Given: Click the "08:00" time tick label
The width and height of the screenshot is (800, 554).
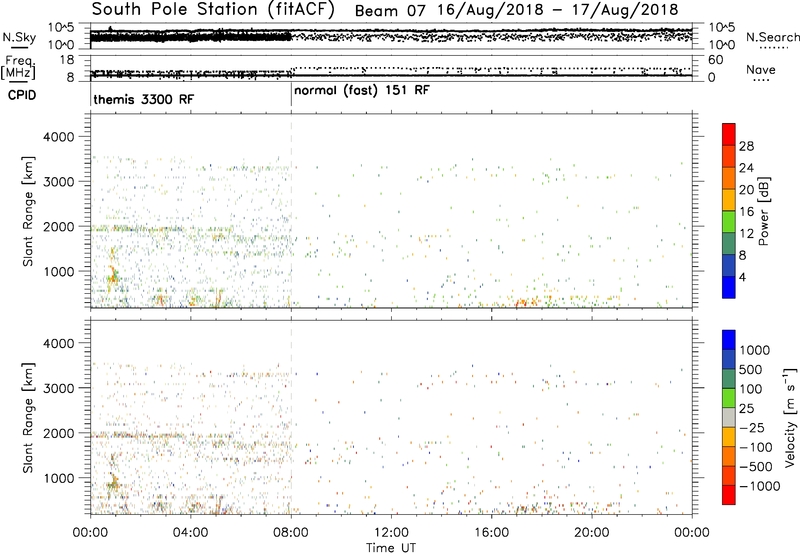Looking at the screenshot, I should click(291, 533).
